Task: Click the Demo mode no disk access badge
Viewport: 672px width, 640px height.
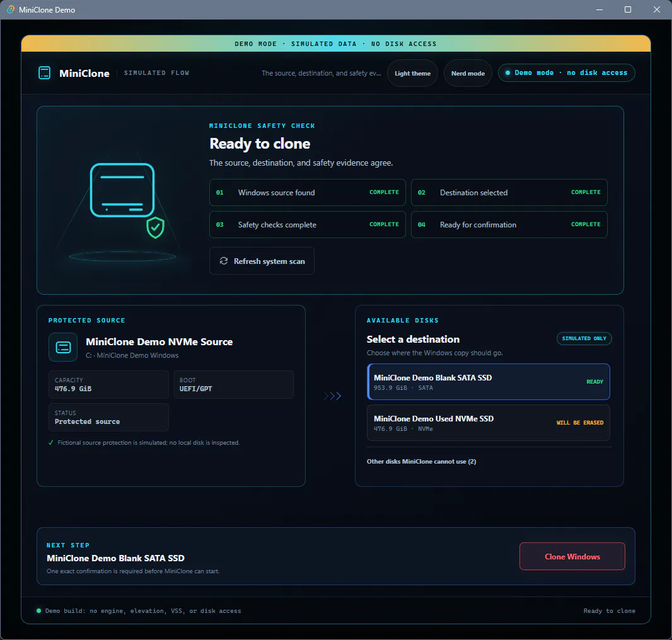Action: [566, 73]
